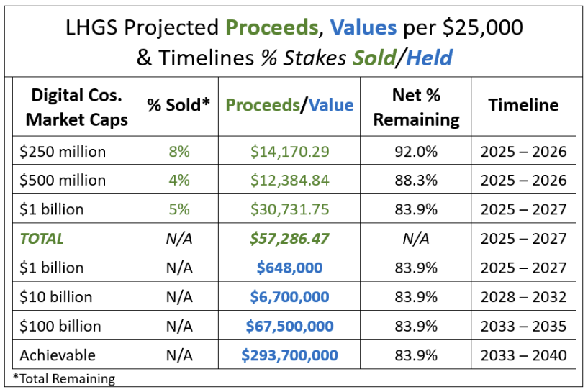This screenshot has width=588, height=392.
Task: Click the Net % Remaining header
Action: coord(416,106)
